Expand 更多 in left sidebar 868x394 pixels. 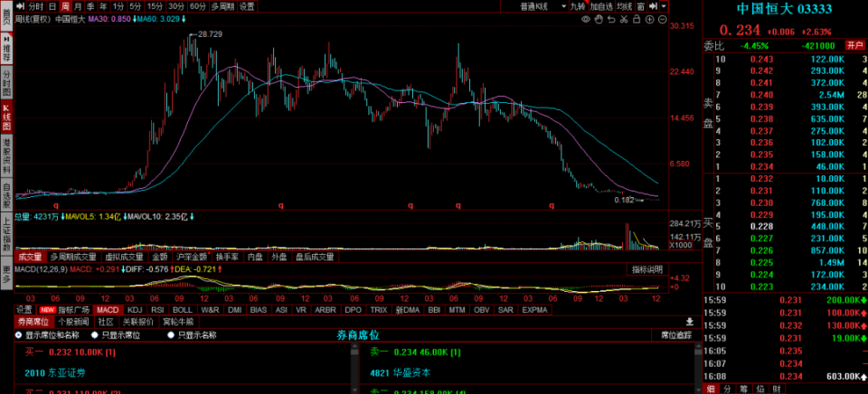6,275
